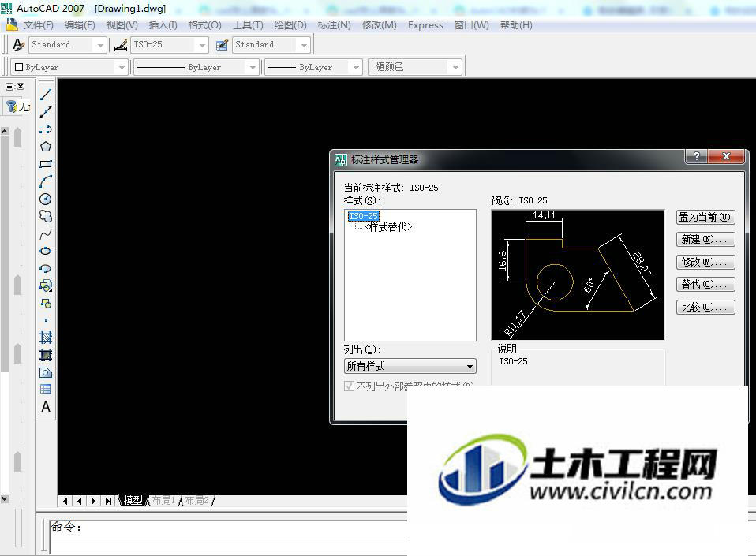Viewport: 756px width, 556px height.
Task: Select the Rectangle tool
Action: (46, 164)
